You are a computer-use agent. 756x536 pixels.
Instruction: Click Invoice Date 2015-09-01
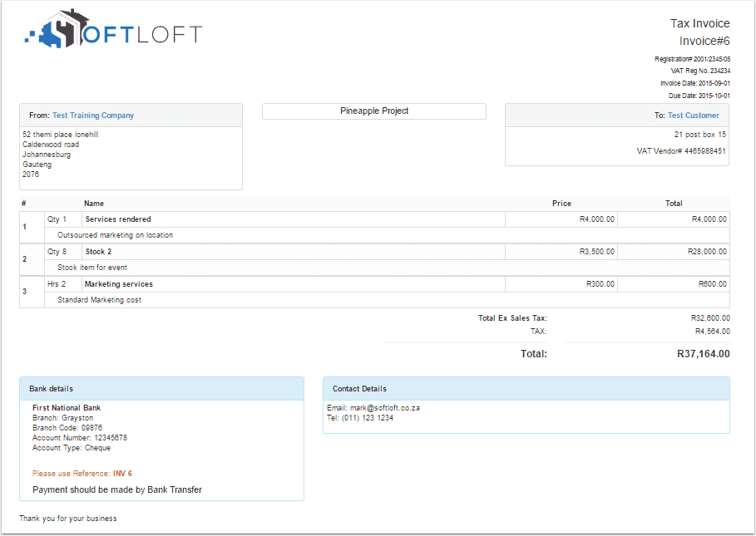point(694,83)
